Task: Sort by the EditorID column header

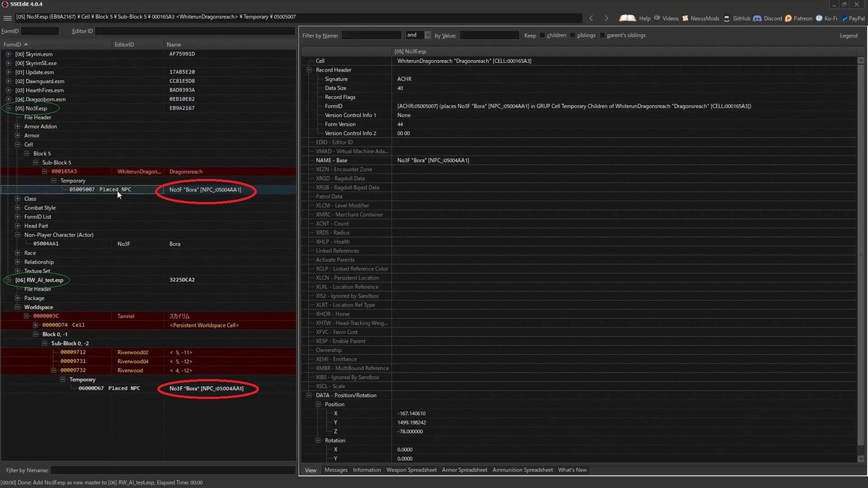Action: pyautogui.click(x=137, y=45)
